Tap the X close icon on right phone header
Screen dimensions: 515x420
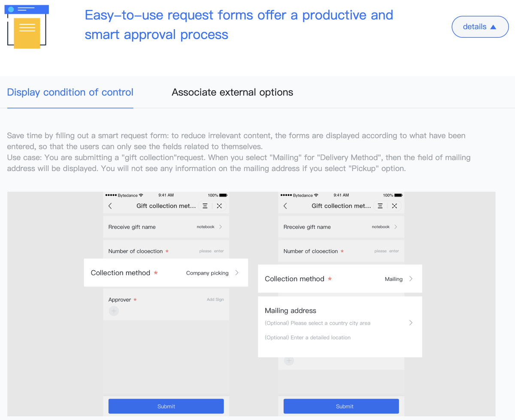click(x=394, y=206)
